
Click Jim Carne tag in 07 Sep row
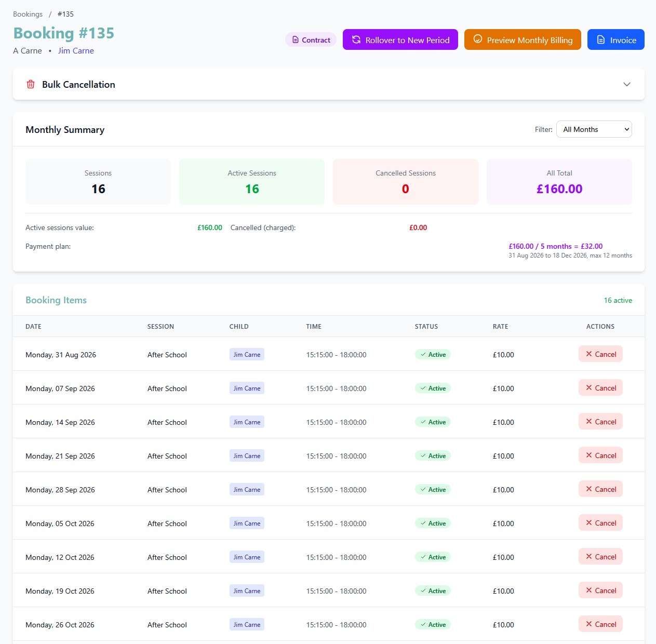pyautogui.click(x=247, y=388)
